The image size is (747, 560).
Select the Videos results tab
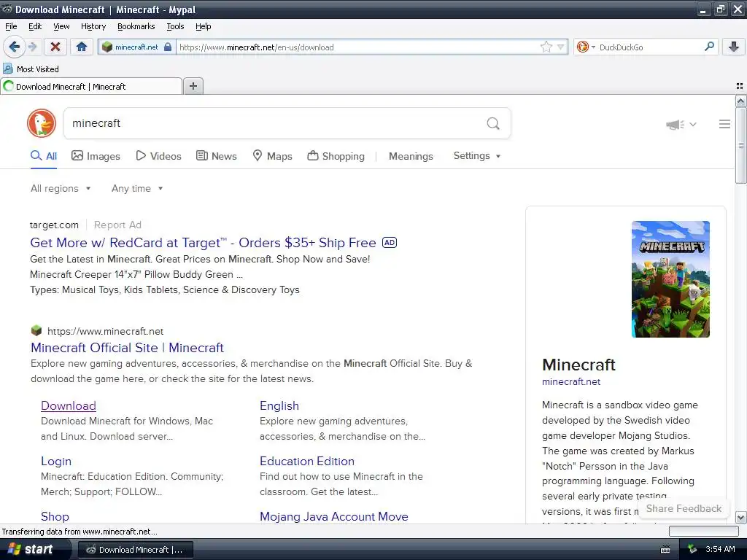point(158,156)
